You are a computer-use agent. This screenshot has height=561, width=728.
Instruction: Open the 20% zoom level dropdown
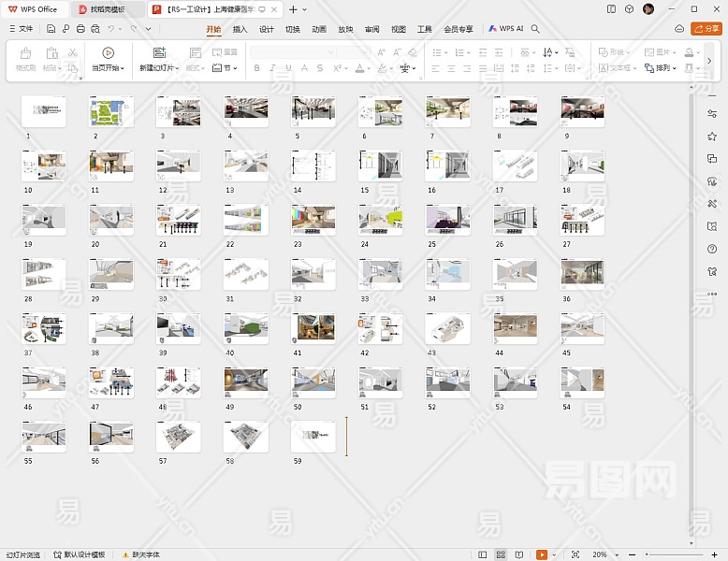click(604, 554)
